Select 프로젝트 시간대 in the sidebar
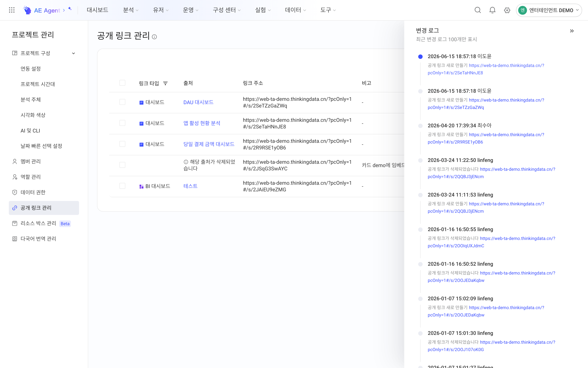 [38, 84]
